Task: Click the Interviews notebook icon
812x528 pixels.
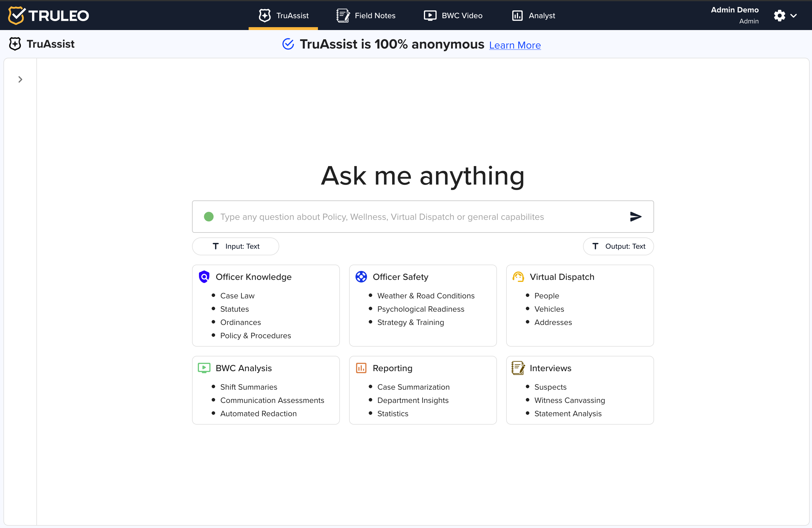Action: 518,368
